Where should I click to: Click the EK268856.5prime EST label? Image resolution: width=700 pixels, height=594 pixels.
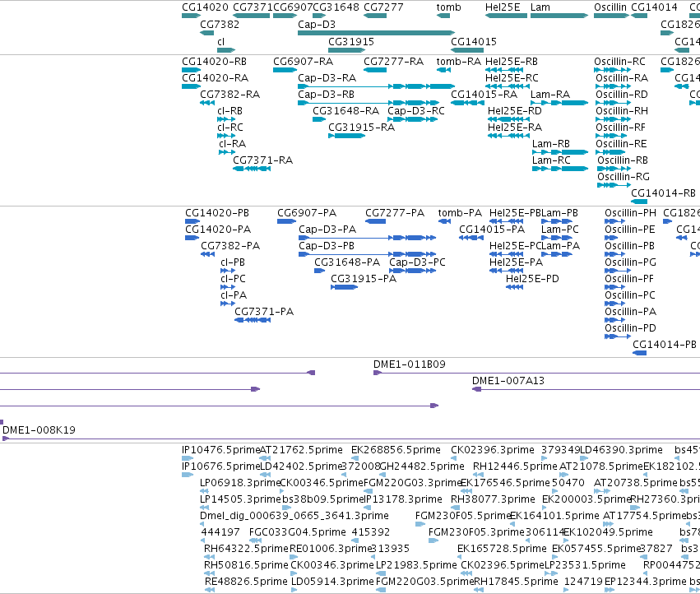pyautogui.click(x=396, y=450)
